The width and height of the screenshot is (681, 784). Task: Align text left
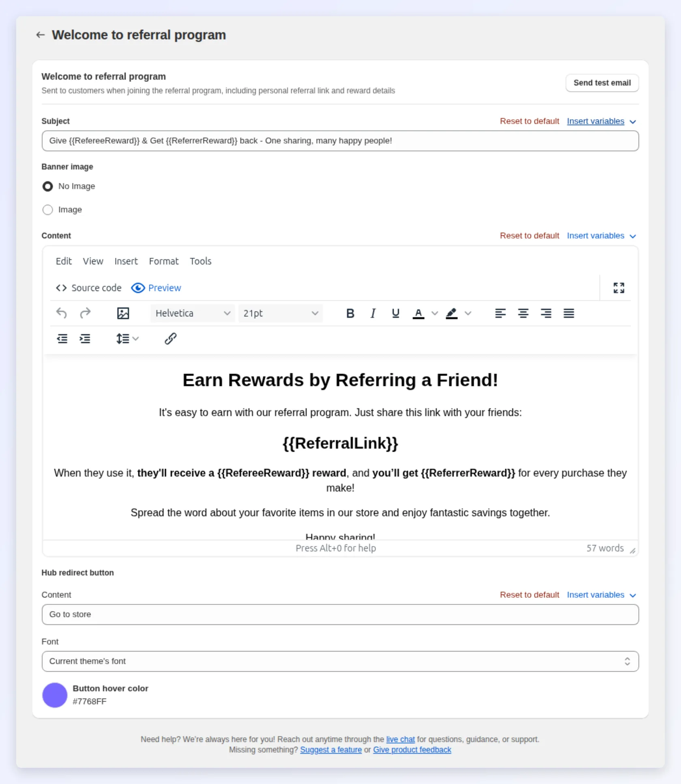(501, 313)
